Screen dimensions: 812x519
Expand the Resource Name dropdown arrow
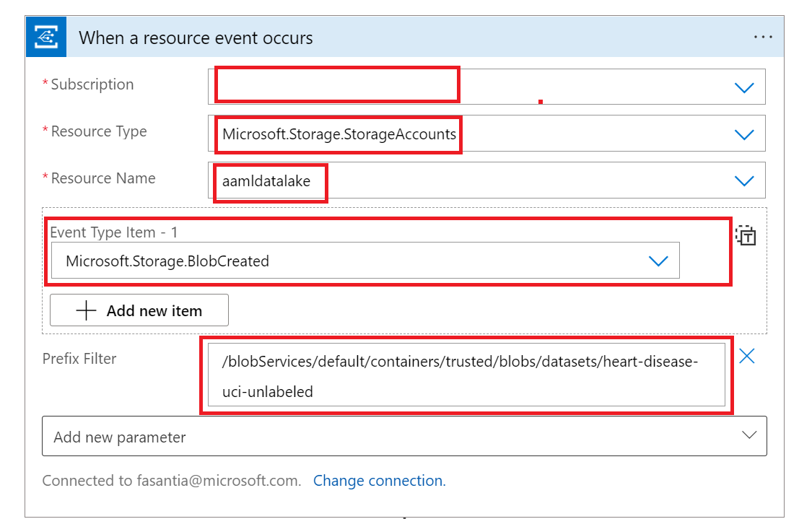coord(743,180)
